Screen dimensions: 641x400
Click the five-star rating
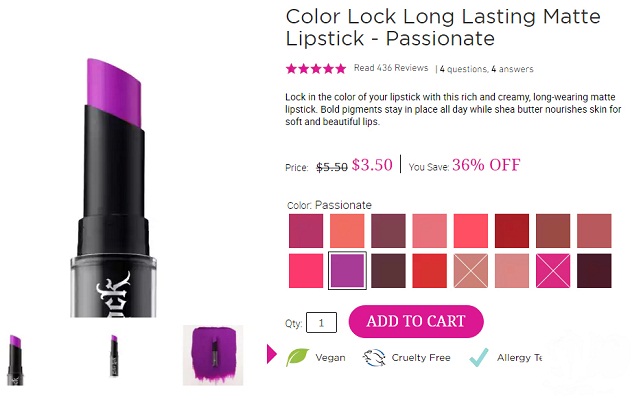tap(316, 69)
